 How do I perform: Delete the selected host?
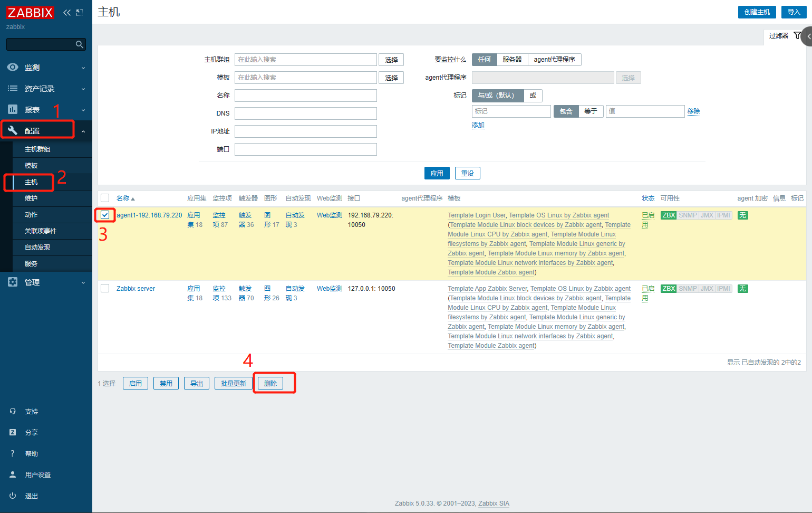pos(270,383)
